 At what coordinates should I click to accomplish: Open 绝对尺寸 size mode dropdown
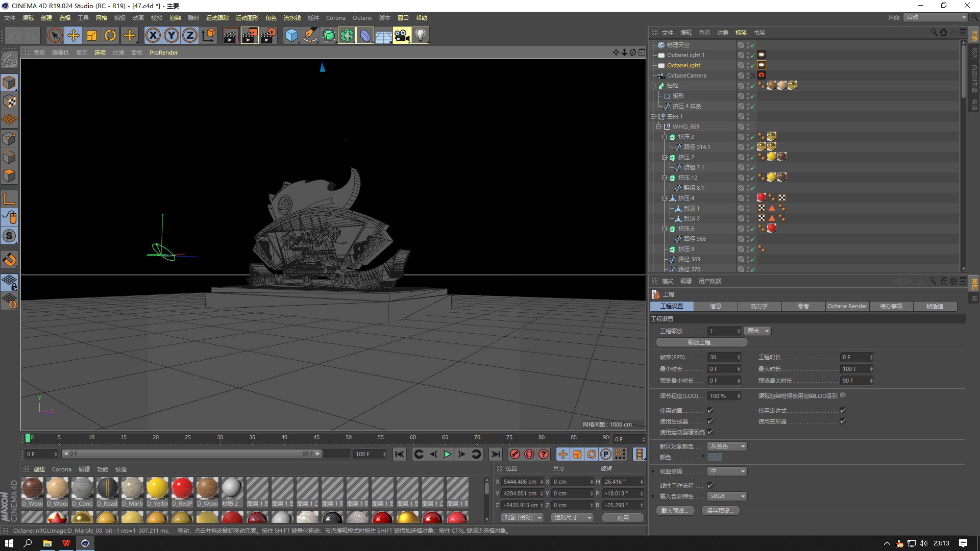573,517
